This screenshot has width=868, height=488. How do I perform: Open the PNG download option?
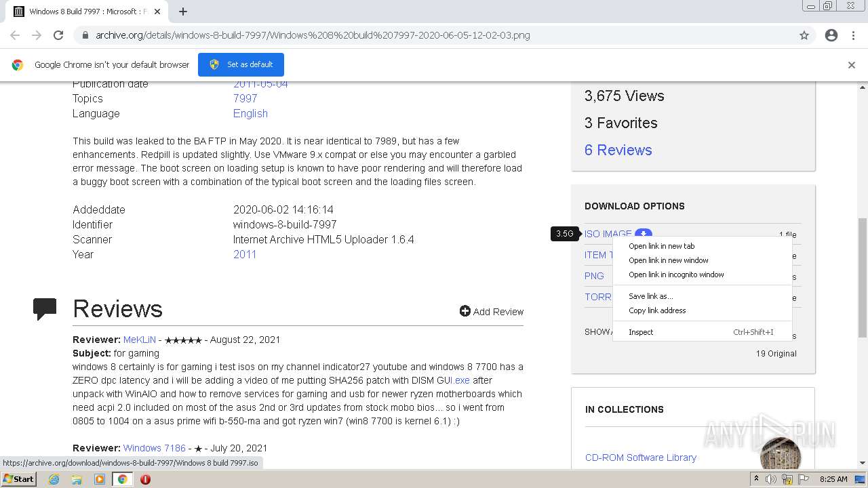(x=594, y=276)
